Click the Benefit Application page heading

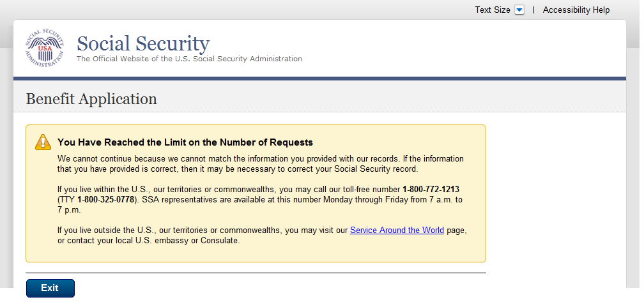(x=91, y=99)
